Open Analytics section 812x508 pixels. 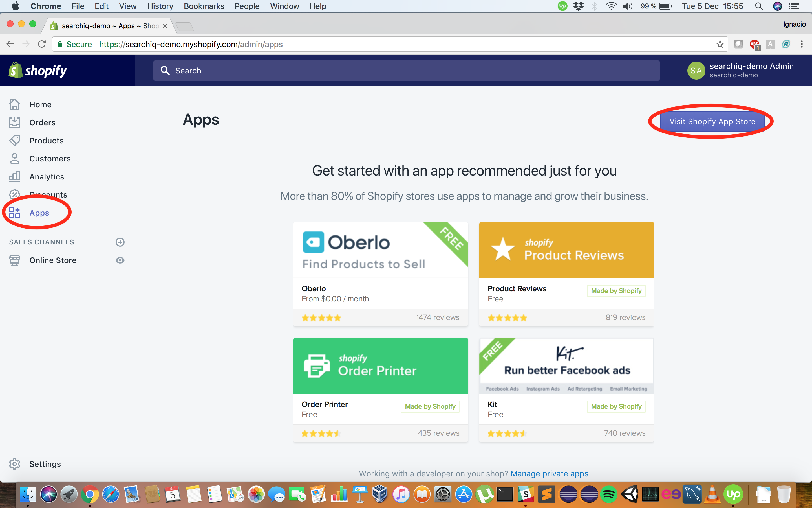click(x=47, y=177)
